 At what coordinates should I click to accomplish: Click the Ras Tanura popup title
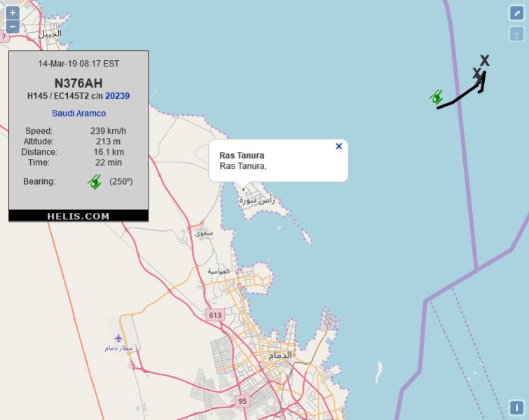click(x=242, y=155)
